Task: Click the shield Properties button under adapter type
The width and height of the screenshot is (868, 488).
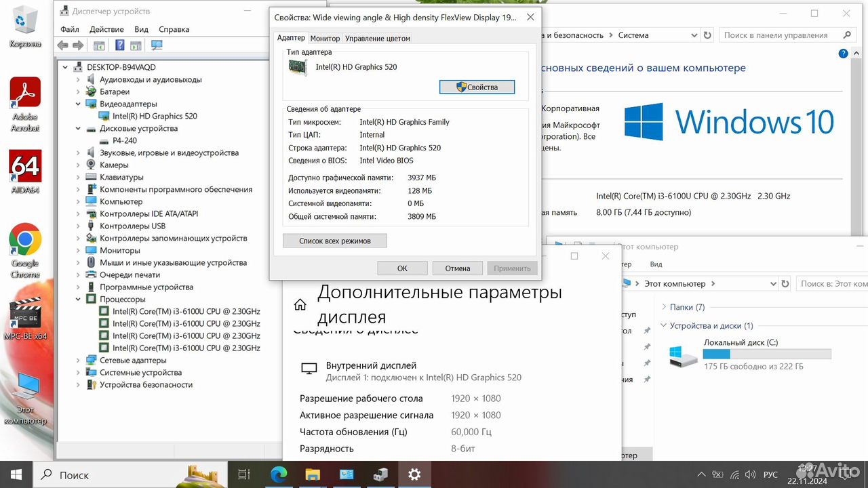Action: point(477,87)
